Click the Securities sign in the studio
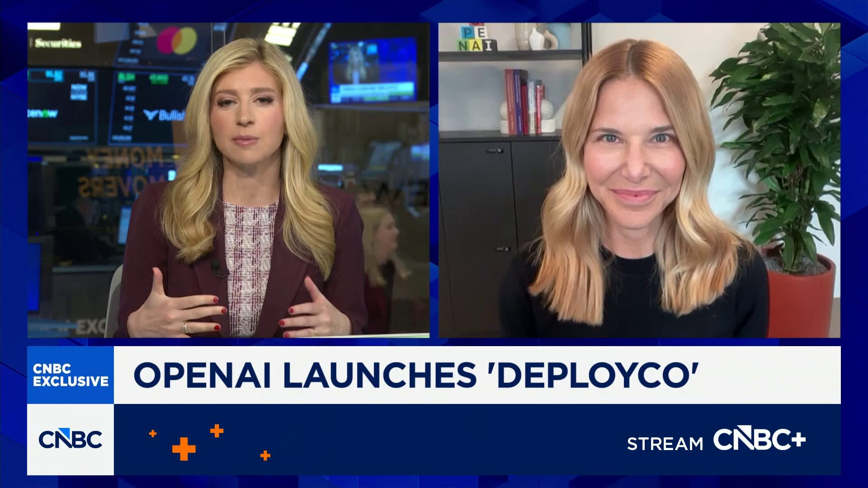 (57, 43)
